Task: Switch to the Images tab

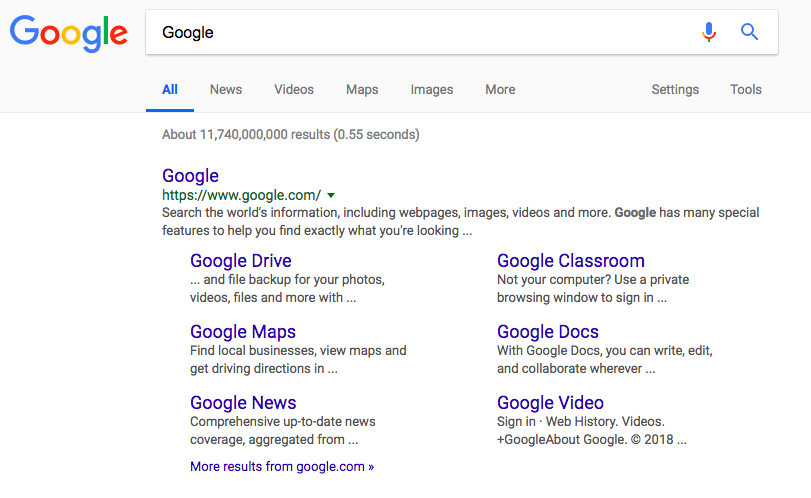Action: pos(432,89)
